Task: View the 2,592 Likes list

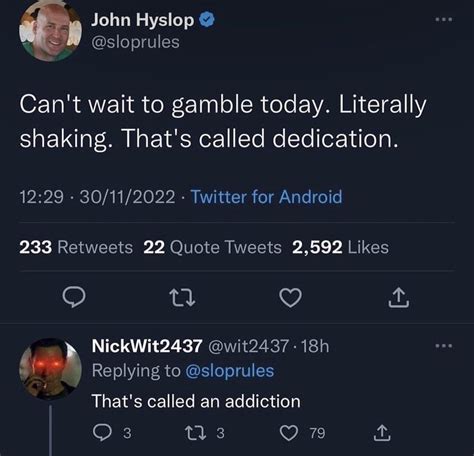Action: (340, 247)
